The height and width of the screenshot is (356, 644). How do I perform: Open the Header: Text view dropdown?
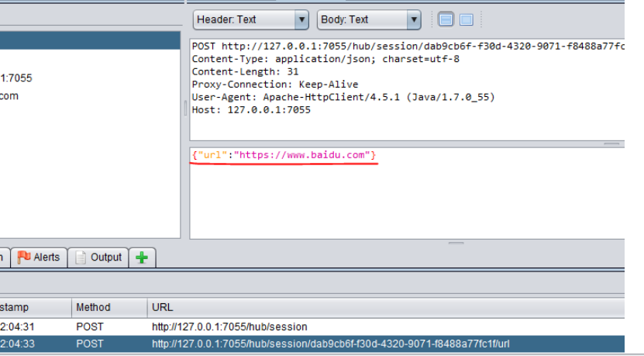tap(251, 20)
